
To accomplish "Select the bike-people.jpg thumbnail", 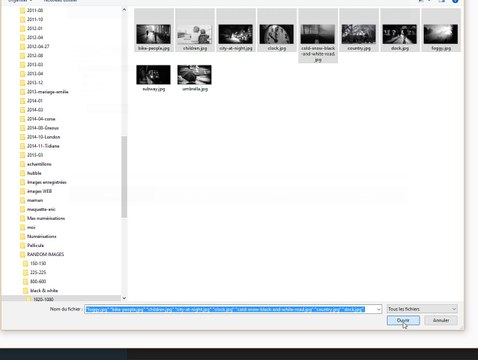I will pos(153,34).
